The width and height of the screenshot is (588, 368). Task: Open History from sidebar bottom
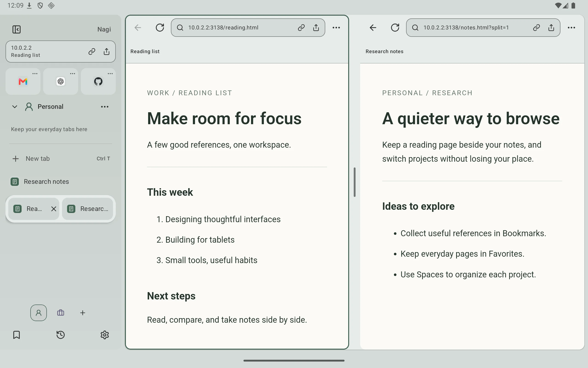coord(60,335)
